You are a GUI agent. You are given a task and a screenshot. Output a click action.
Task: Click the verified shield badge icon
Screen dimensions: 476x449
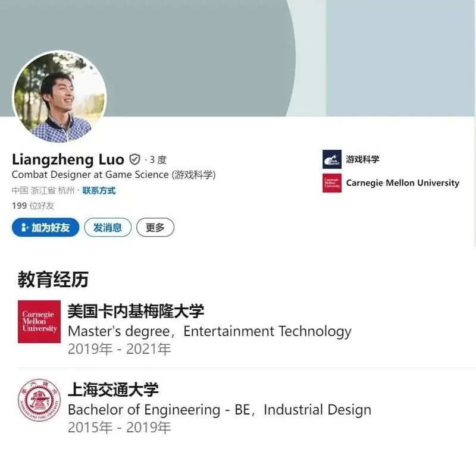(134, 159)
